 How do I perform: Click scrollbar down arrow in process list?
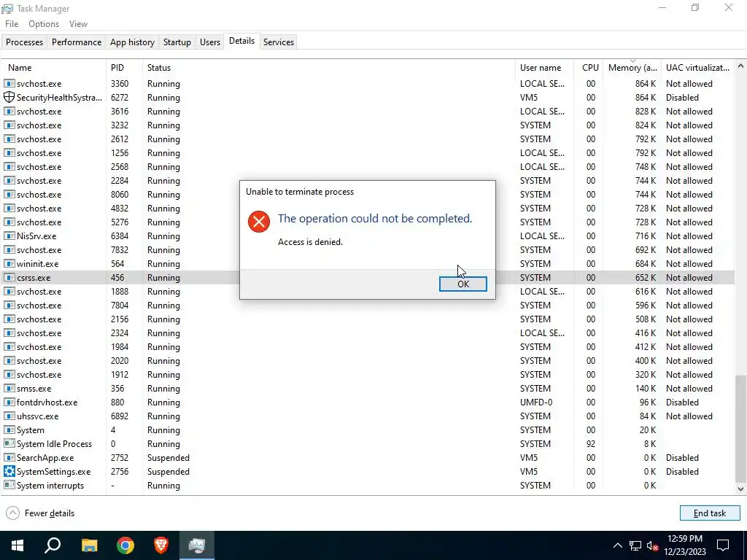(x=740, y=489)
